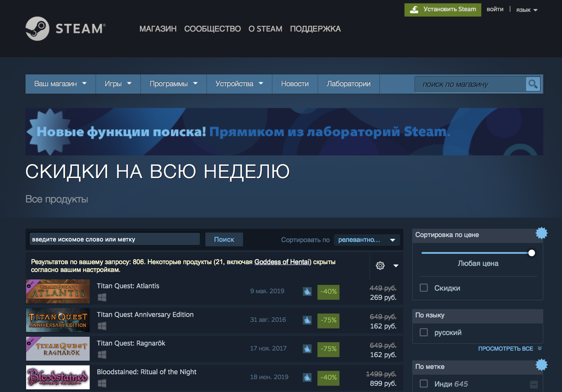This screenshot has height=392, width=562.
Task: Click the thumbs-up icon for Titan Quest: Atlantis
Action: (x=307, y=292)
